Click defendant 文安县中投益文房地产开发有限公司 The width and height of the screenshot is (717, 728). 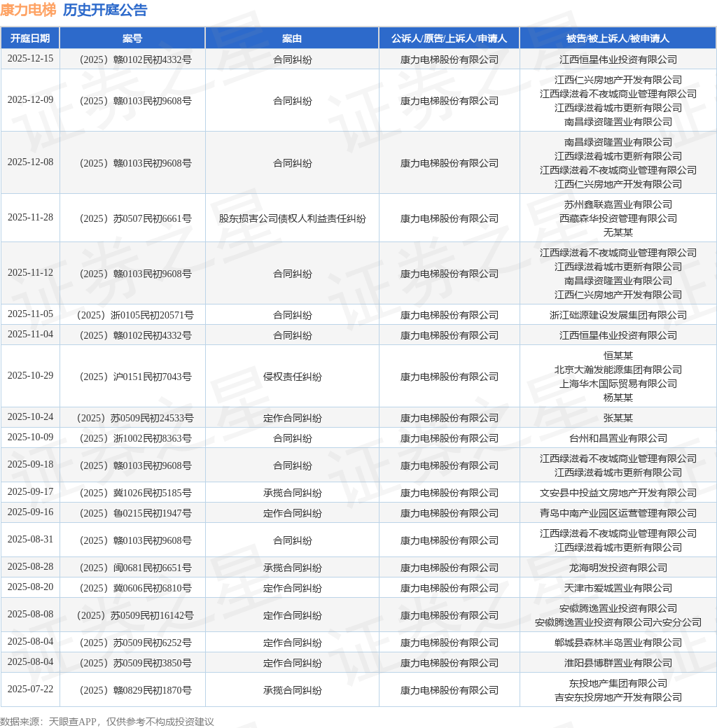click(x=618, y=493)
